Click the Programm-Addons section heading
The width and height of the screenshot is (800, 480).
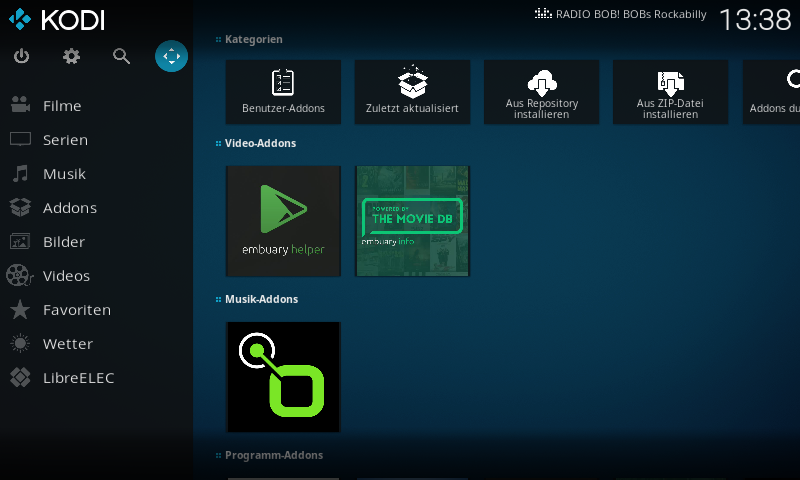tap(274, 456)
